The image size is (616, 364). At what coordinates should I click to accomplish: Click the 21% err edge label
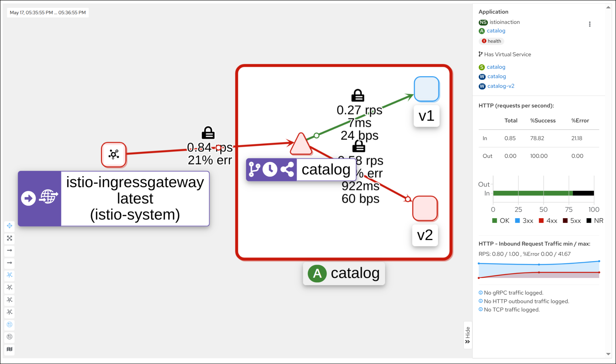click(x=210, y=160)
